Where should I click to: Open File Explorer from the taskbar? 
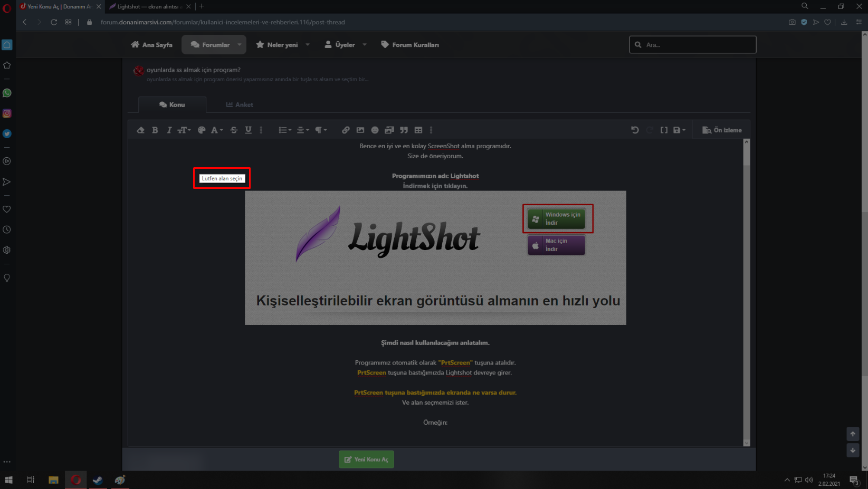[53, 480]
